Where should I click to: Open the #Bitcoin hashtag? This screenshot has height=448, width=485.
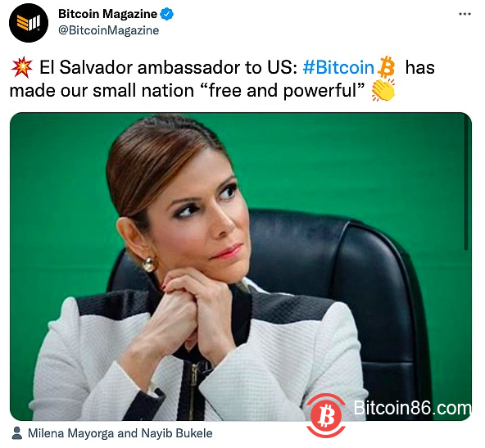[x=338, y=67]
